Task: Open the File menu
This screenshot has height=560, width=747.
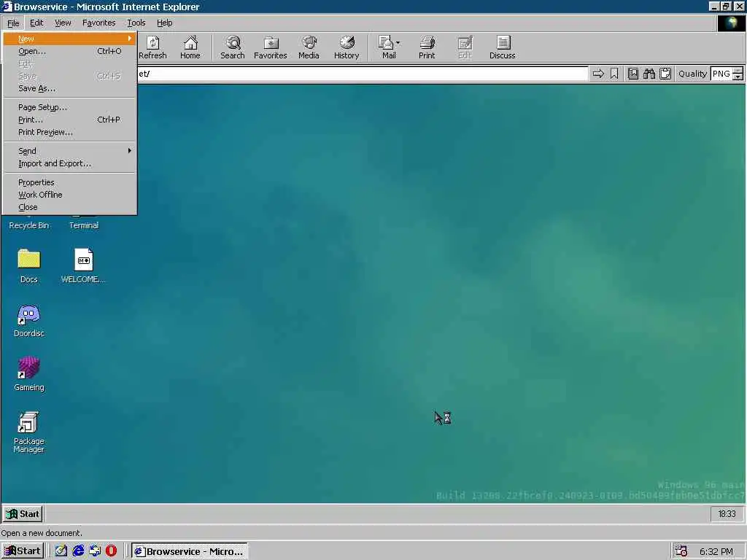Action: point(13,23)
